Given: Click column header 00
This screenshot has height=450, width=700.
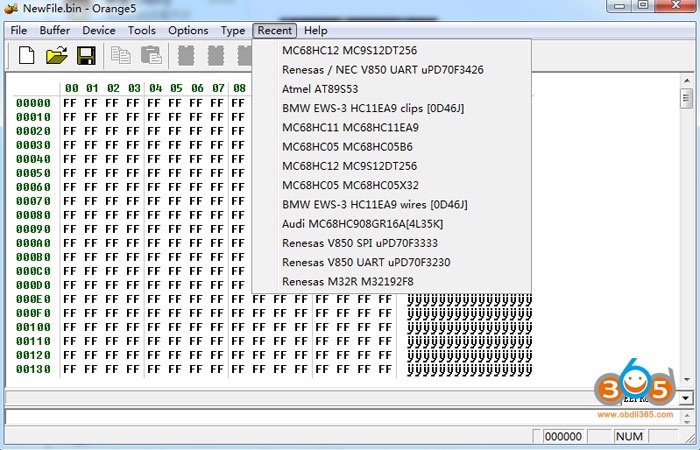Looking at the screenshot, I should click(71, 88).
